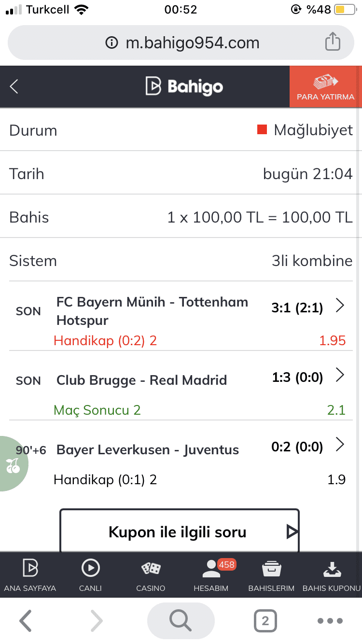Open Hesabım account with 458 badge
The height and width of the screenshot is (644, 362).
click(211, 575)
